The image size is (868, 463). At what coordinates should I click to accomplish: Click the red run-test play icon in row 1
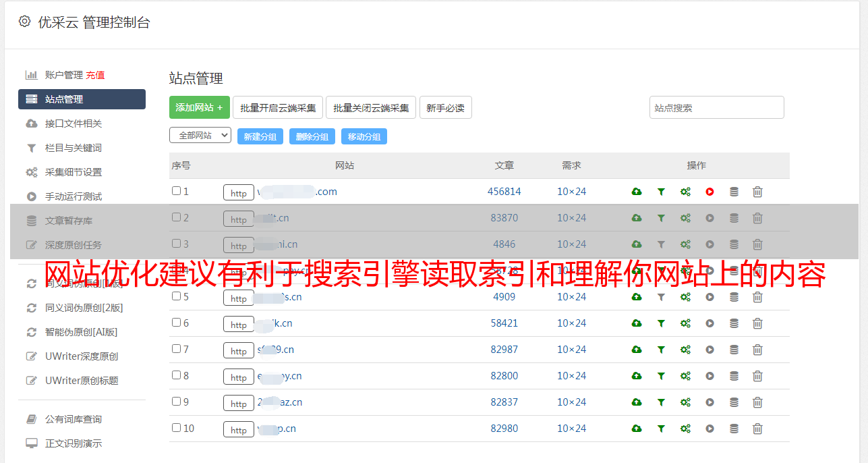point(710,192)
